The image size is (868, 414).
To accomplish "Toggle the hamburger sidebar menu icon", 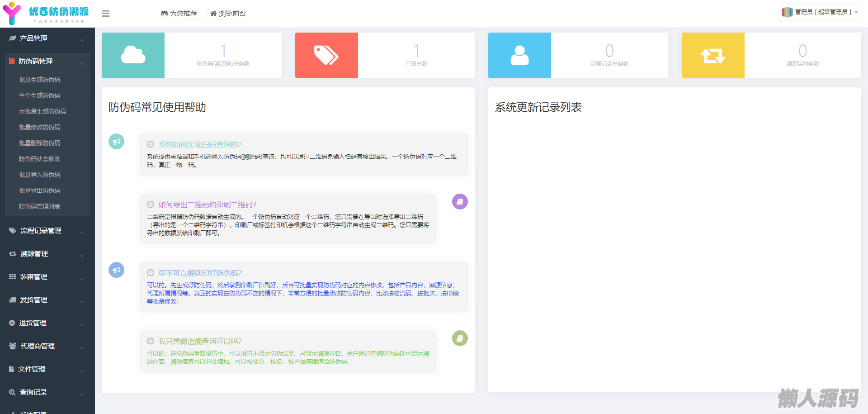I will [x=105, y=14].
